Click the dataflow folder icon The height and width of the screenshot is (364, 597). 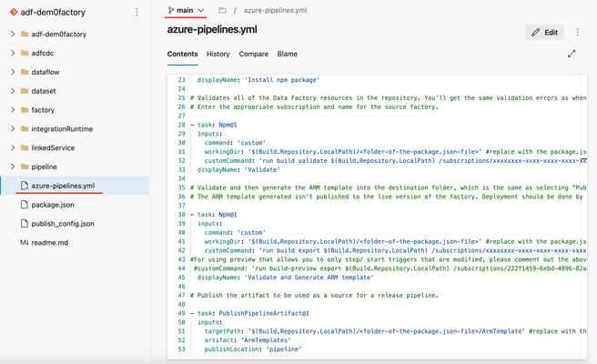click(x=25, y=72)
